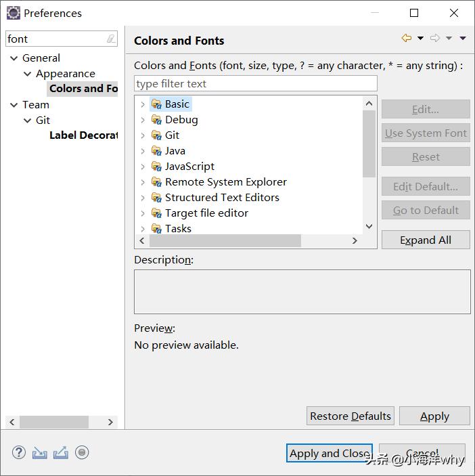Click the import preferences icon
475x476 pixels.
40,452
